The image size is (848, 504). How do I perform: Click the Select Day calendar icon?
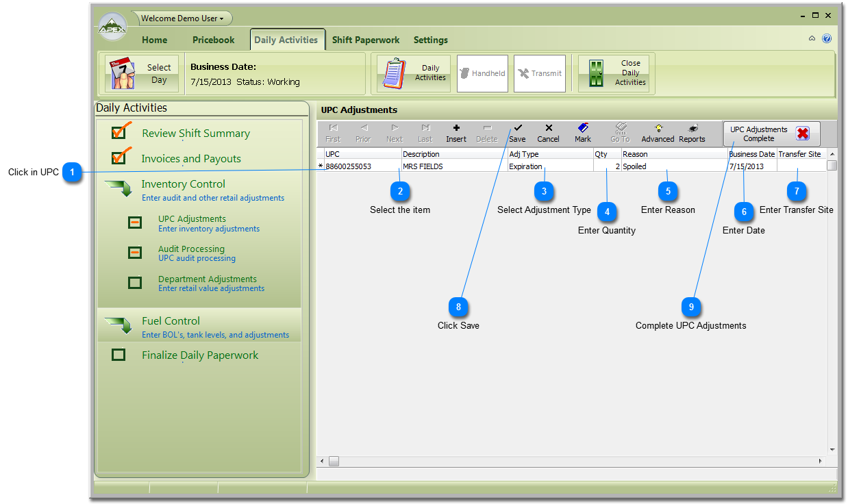coord(123,74)
